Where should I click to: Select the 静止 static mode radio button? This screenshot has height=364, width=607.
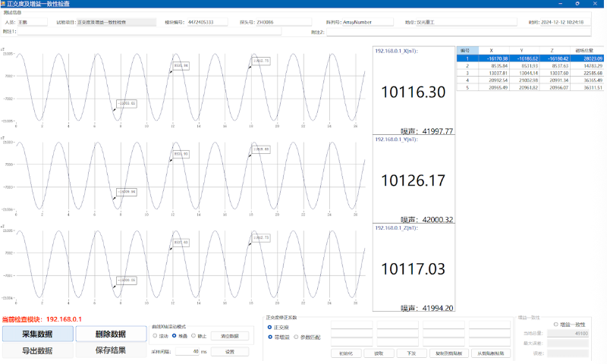193,336
